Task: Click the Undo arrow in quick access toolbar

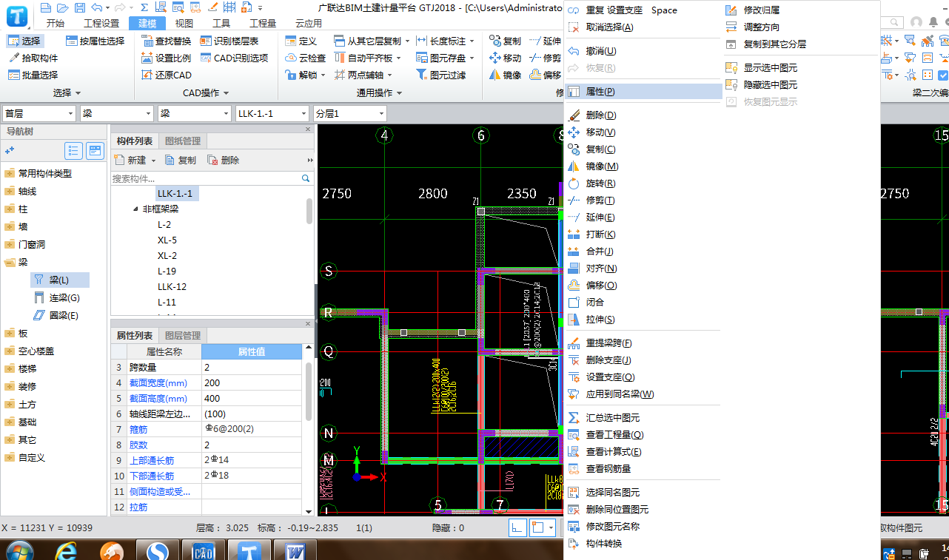Action: 97,7
